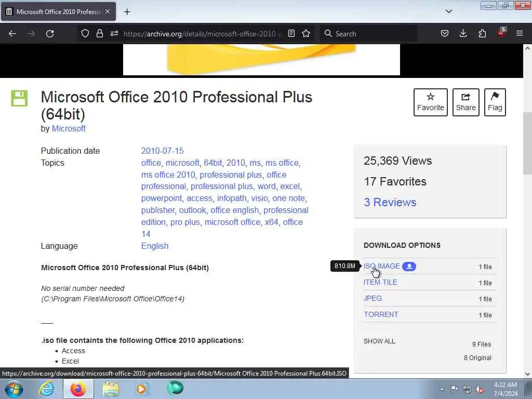
Task: Expand SHOW ALL download files
Action: point(379,341)
